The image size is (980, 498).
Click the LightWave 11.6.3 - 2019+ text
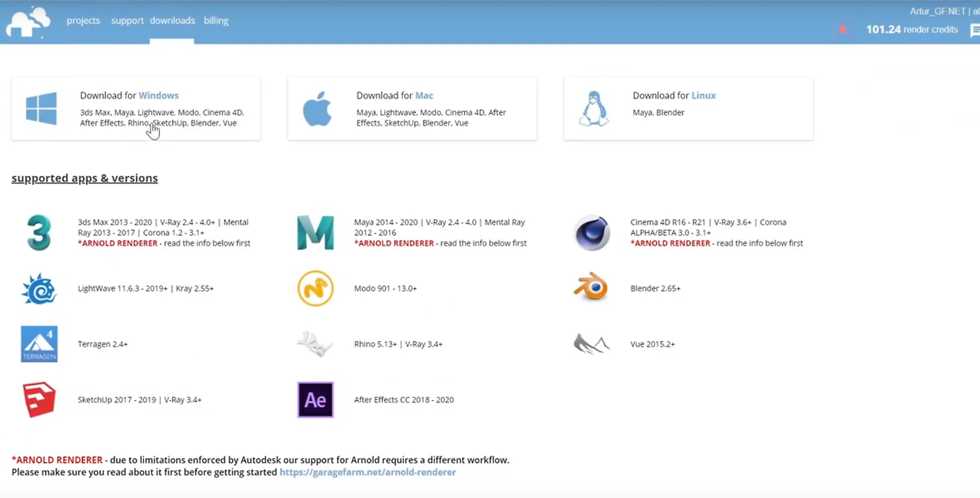pos(145,288)
